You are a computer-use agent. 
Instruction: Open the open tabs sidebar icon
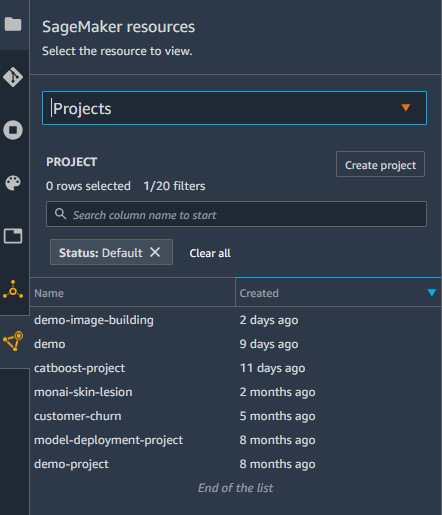(13, 236)
